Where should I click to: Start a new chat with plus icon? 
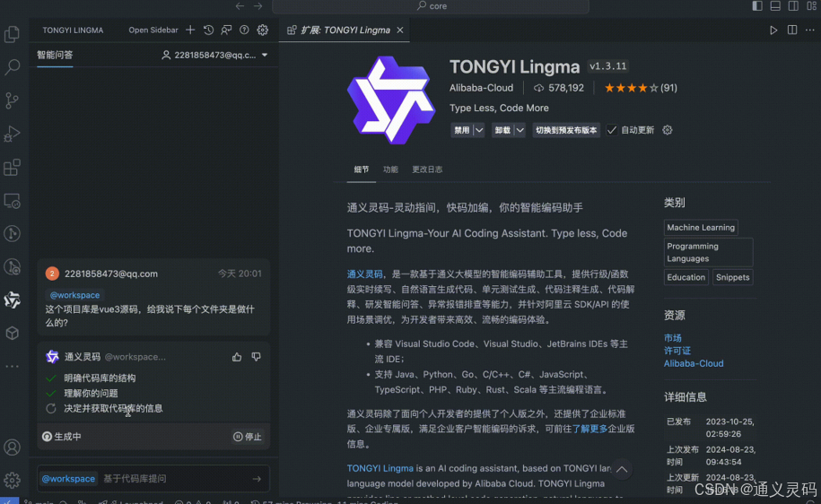tap(190, 30)
